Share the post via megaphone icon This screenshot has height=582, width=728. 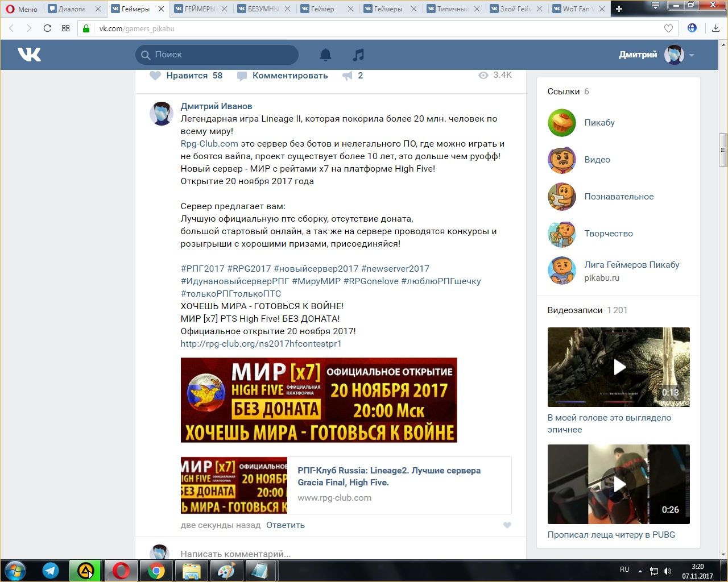click(348, 76)
